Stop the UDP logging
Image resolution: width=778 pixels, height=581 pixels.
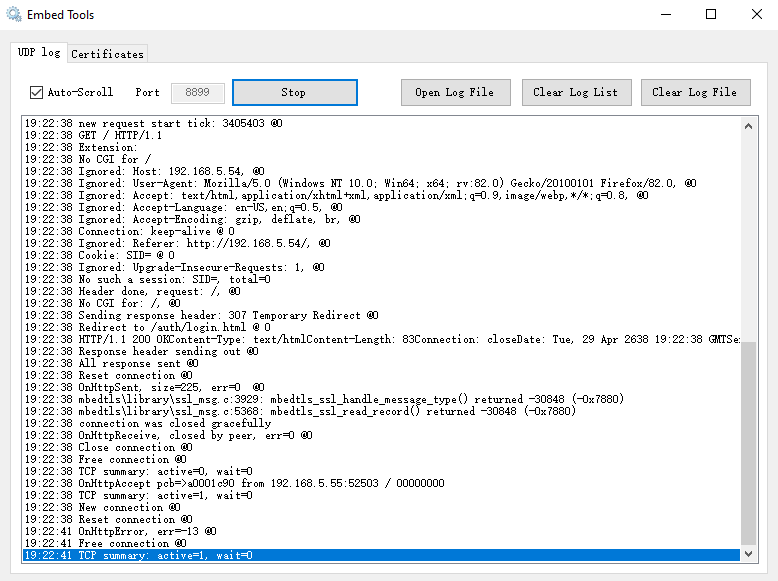295,92
